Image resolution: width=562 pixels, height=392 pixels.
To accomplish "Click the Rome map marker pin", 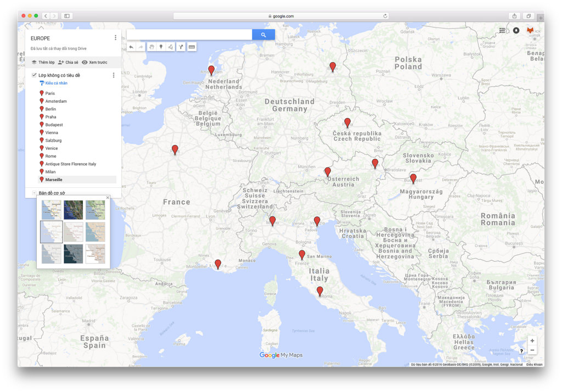I will (x=320, y=291).
